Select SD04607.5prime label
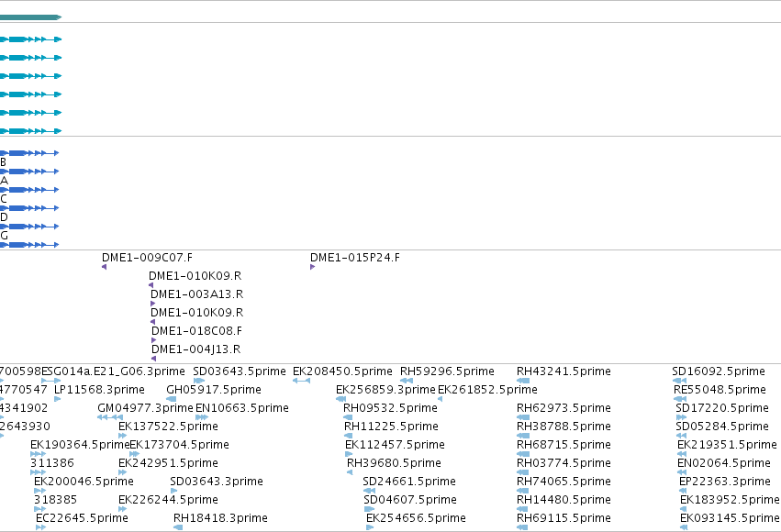The width and height of the screenshot is (781, 532). [410, 500]
